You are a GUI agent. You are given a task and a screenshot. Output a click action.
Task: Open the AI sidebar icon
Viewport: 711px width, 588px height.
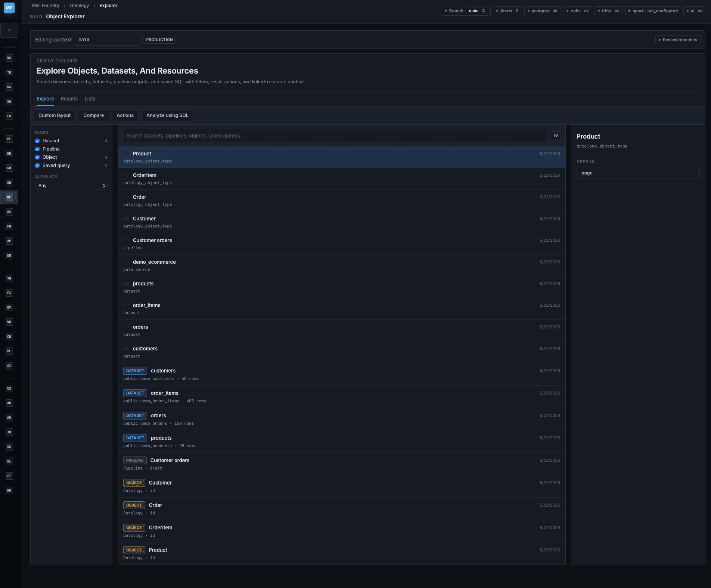click(9, 366)
